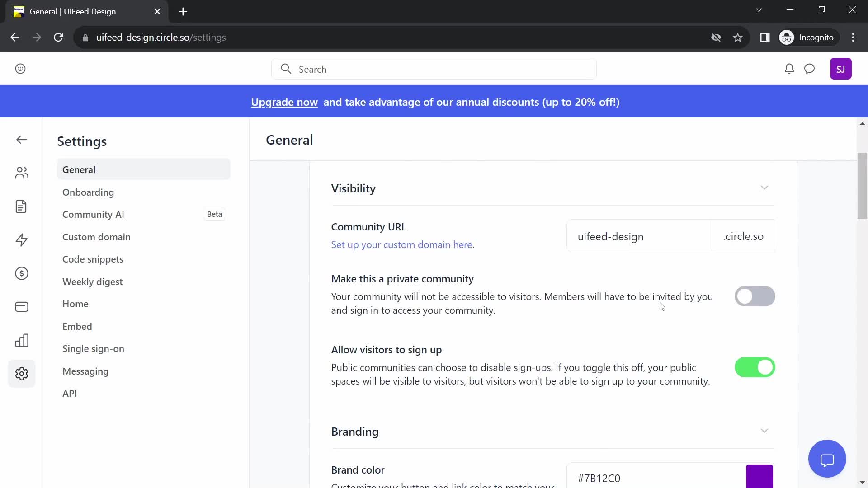868x488 pixels.
Task: Toggle Make this a private community switch
Action: coord(755,296)
